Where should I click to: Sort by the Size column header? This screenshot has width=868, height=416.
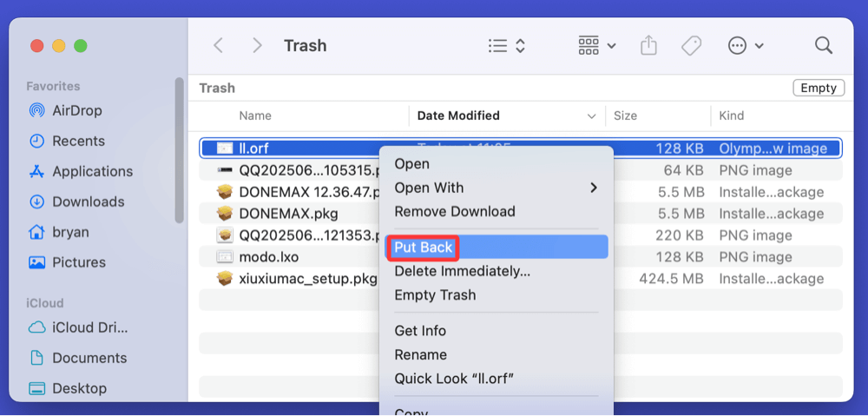[x=625, y=116]
